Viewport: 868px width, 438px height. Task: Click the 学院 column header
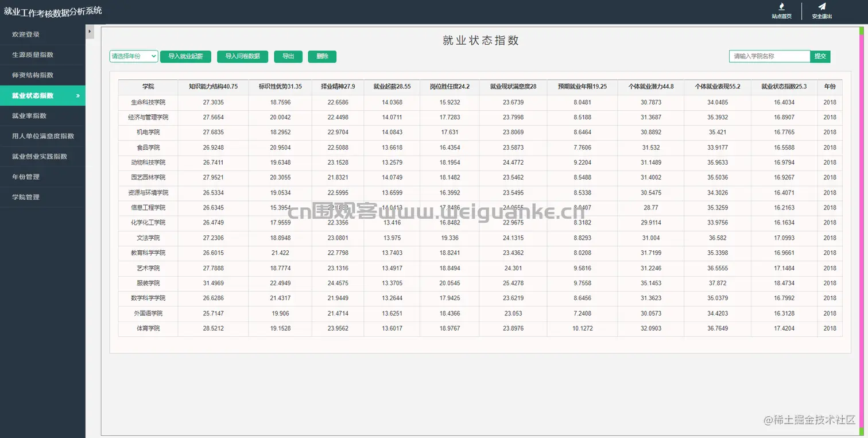(x=148, y=87)
